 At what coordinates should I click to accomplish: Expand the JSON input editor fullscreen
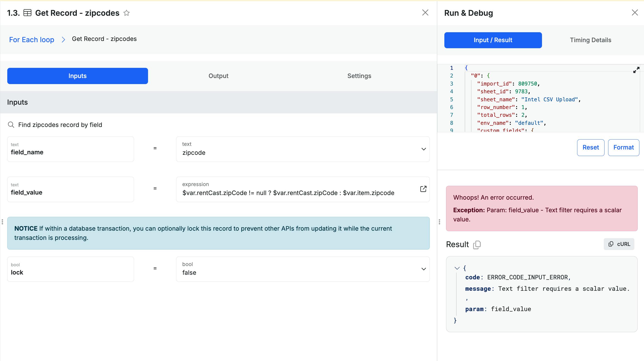coord(636,70)
